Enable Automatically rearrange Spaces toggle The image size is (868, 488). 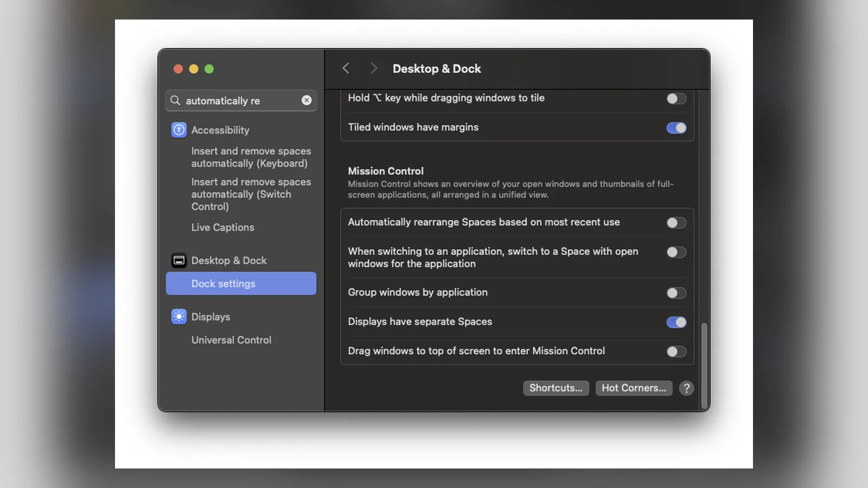click(x=676, y=223)
